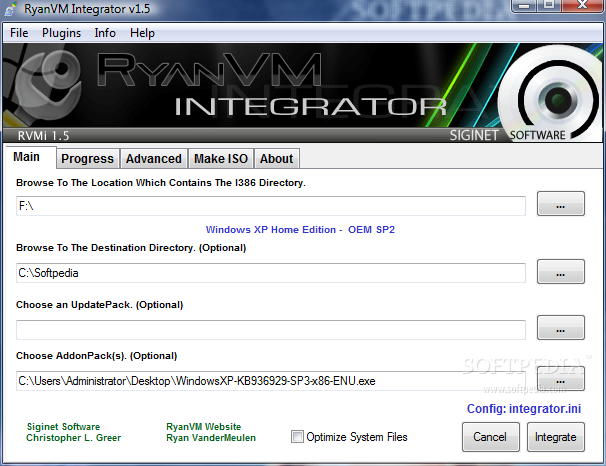
Task: Click the Config: integrator.ini label
Action: click(x=524, y=408)
